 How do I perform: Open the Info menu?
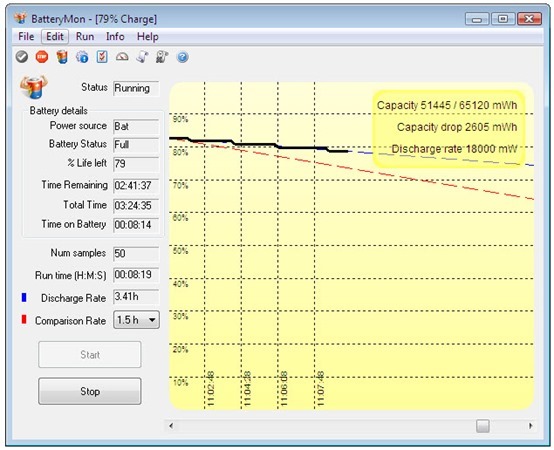(115, 37)
